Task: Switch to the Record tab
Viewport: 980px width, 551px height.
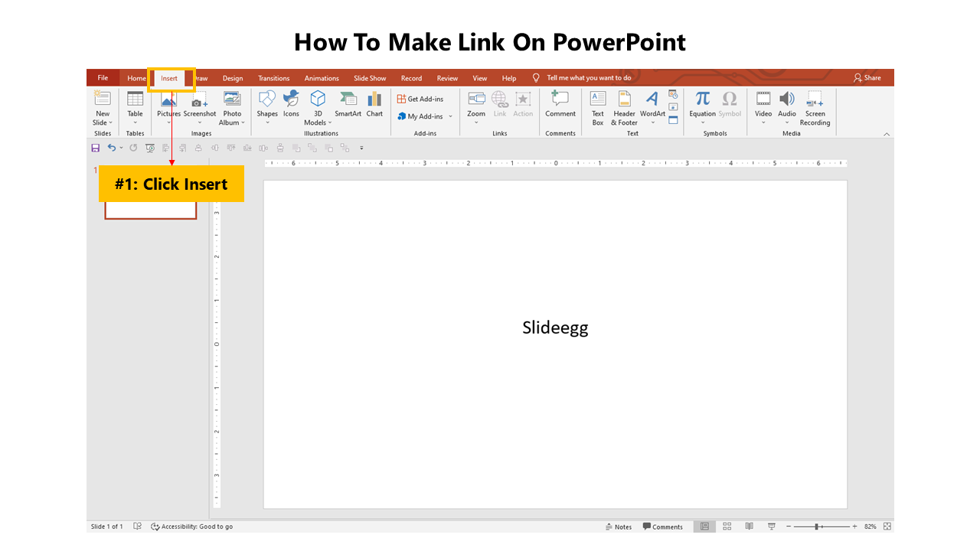Action: [411, 78]
